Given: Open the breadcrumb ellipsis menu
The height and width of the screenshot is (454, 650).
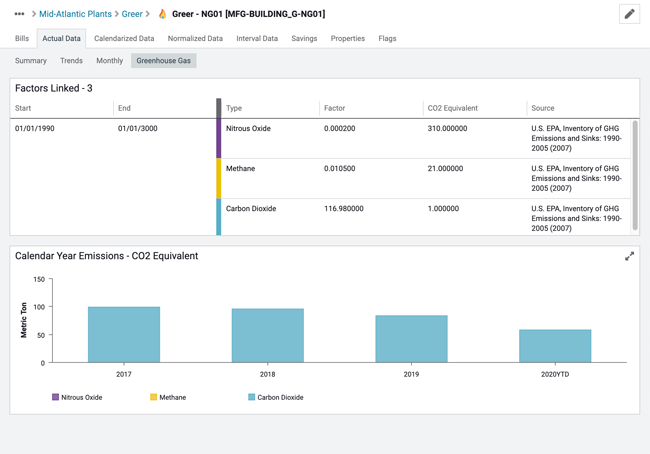Looking at the screenshot, I should click(19, 14).
